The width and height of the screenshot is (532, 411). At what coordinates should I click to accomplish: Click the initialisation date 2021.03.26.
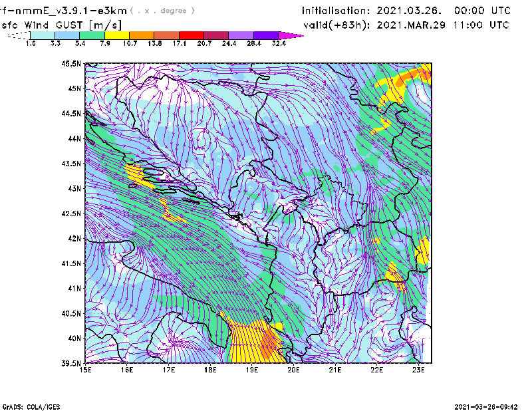[x=409, y=11]
